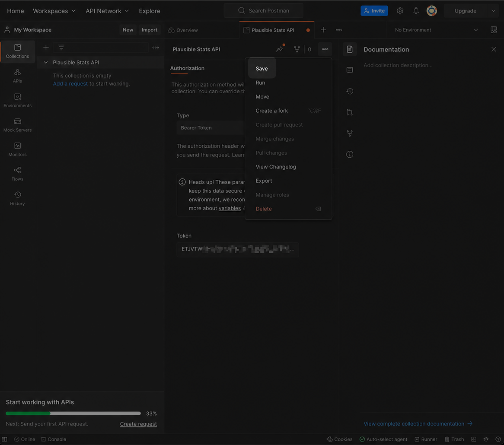Toggle the sidebar visibility in status bar

pos(4,439)
